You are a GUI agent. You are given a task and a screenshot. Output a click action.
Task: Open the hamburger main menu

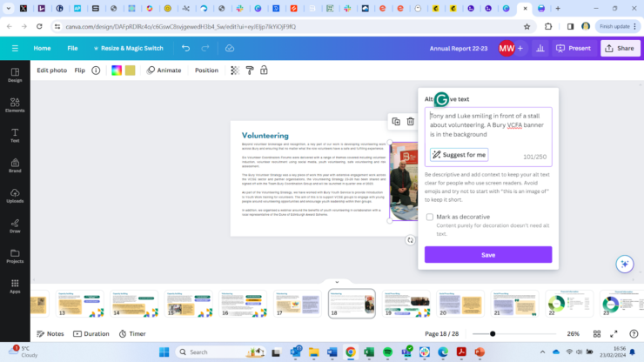click(x=15, y=48)
